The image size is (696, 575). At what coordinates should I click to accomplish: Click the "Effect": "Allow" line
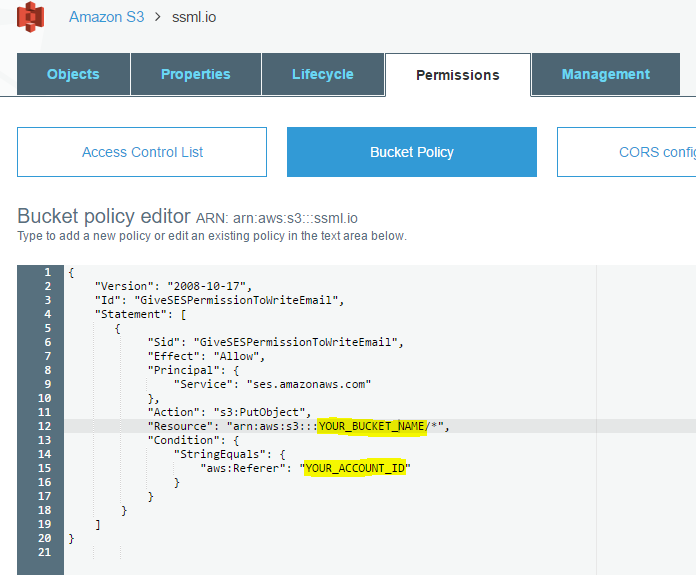pos(206,357)
